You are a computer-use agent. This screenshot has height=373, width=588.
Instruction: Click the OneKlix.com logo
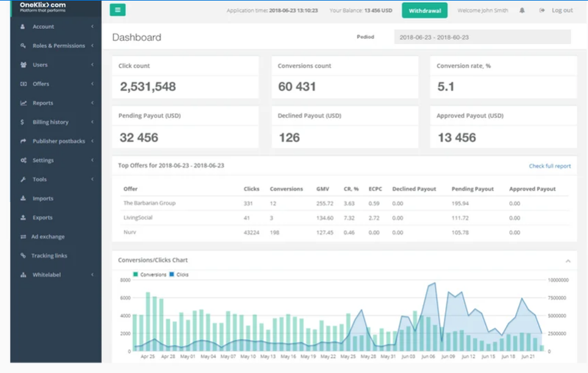click(43, 6)
